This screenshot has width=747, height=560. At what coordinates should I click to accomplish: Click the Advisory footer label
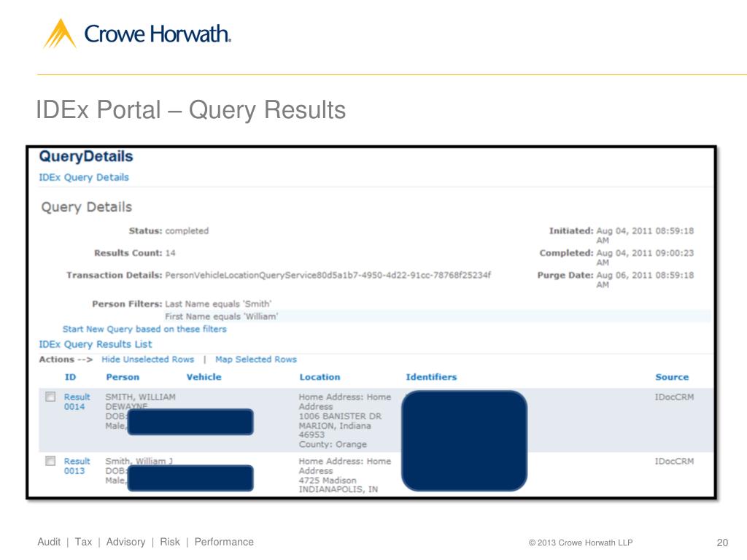pyautogui.click(x=125, y=542)
